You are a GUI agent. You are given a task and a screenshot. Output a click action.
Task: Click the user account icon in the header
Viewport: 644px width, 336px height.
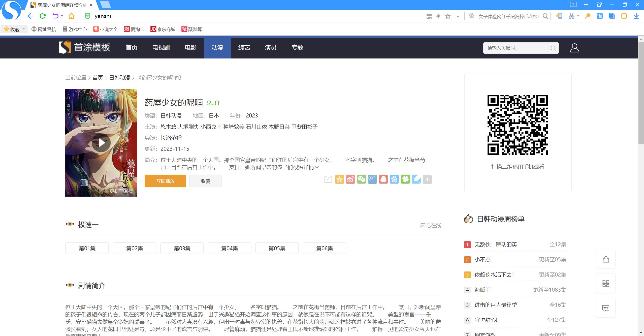pos(574,48)
